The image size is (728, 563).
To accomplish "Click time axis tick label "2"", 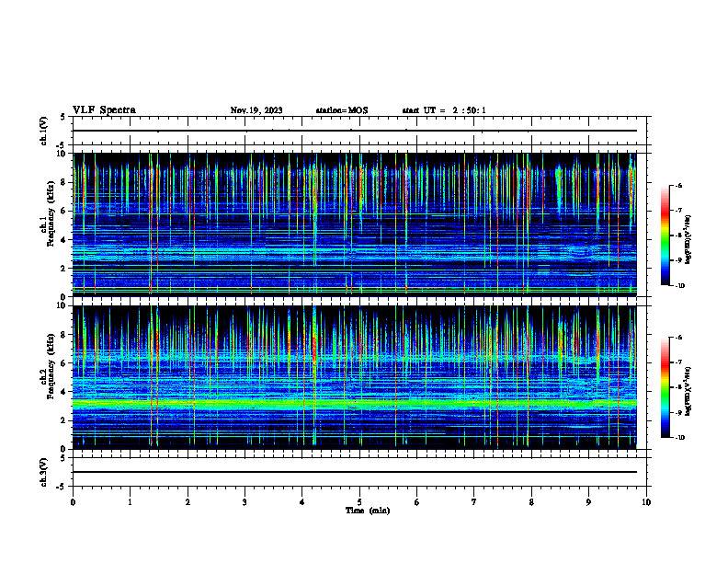I will pyautogui.click(x=188, y=502).
